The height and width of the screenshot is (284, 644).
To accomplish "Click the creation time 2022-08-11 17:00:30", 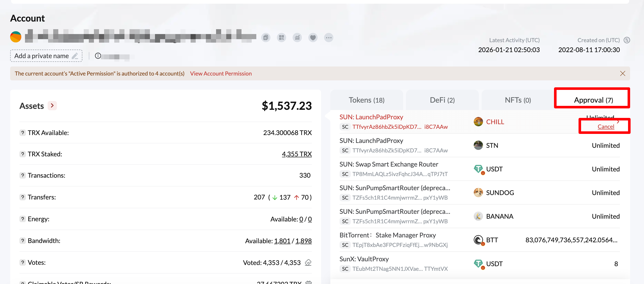I will tap(589, 50).
